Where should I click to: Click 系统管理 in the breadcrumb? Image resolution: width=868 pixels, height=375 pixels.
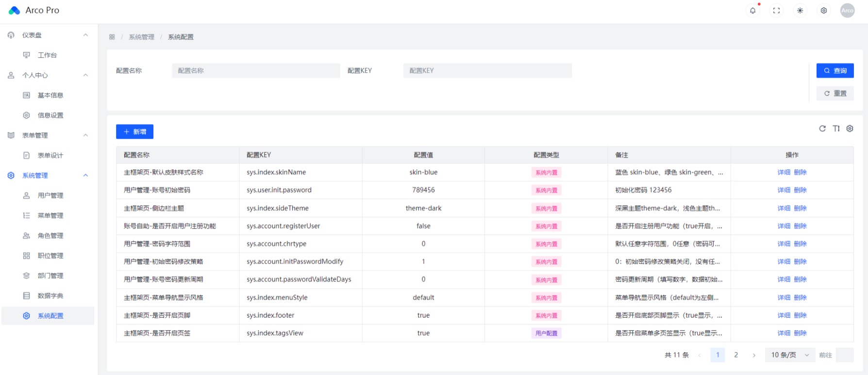coord(142,37)
